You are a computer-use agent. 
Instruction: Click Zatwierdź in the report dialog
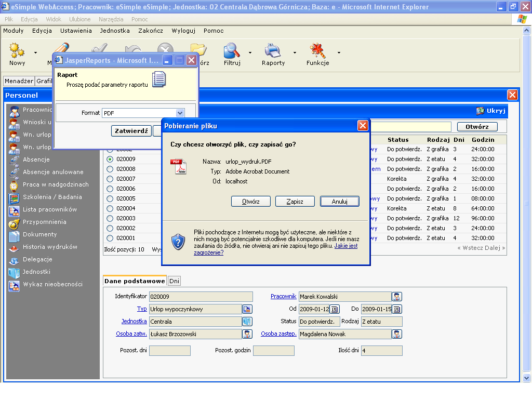click(131, 131)
